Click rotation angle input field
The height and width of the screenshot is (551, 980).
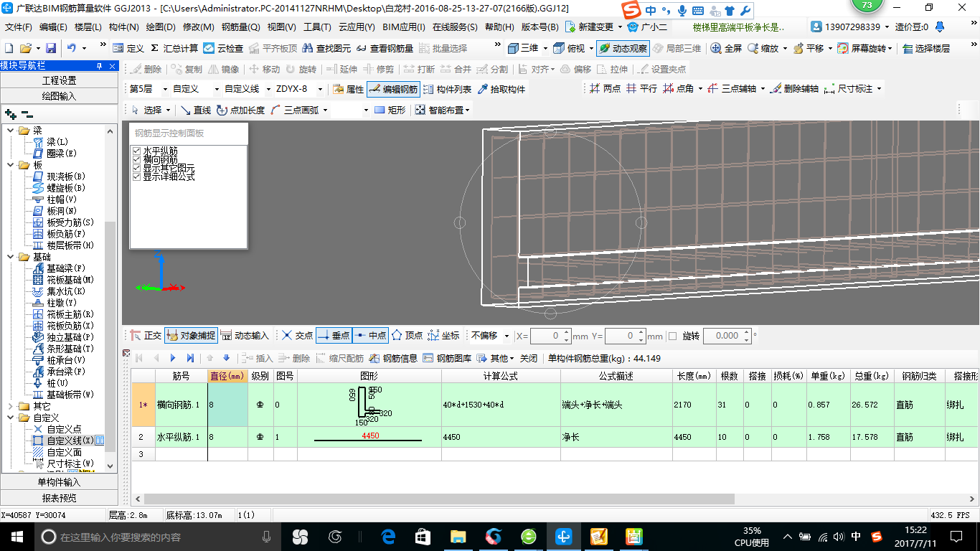(x=727, y=336)
